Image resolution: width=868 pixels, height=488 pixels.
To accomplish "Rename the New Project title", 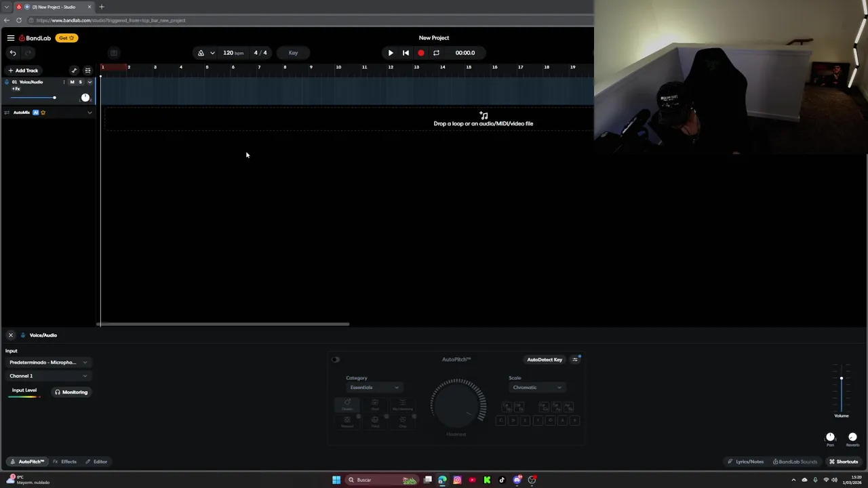I will [x=434, y=38].
